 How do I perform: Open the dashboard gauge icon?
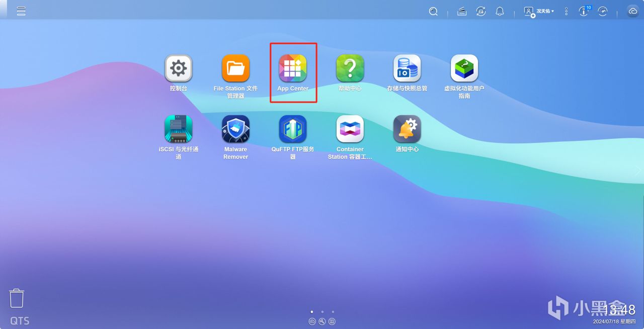(603, 11)
